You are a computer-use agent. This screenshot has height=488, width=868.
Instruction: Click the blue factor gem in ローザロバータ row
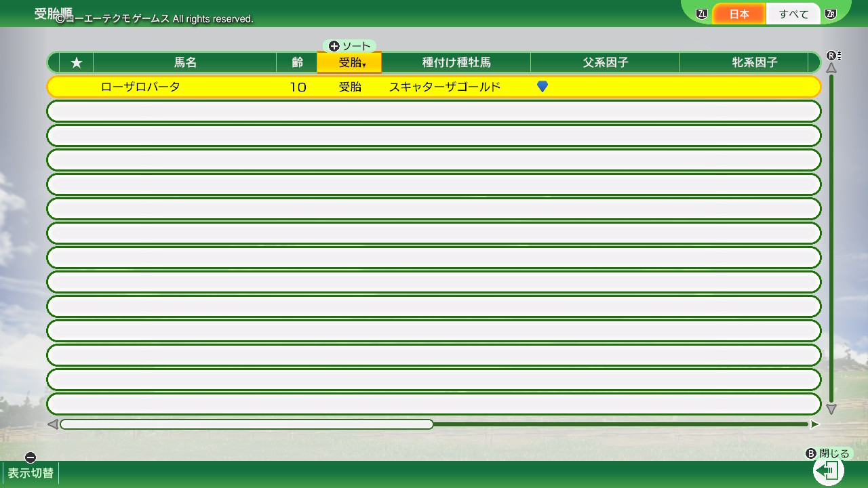[x=542, y=87]
